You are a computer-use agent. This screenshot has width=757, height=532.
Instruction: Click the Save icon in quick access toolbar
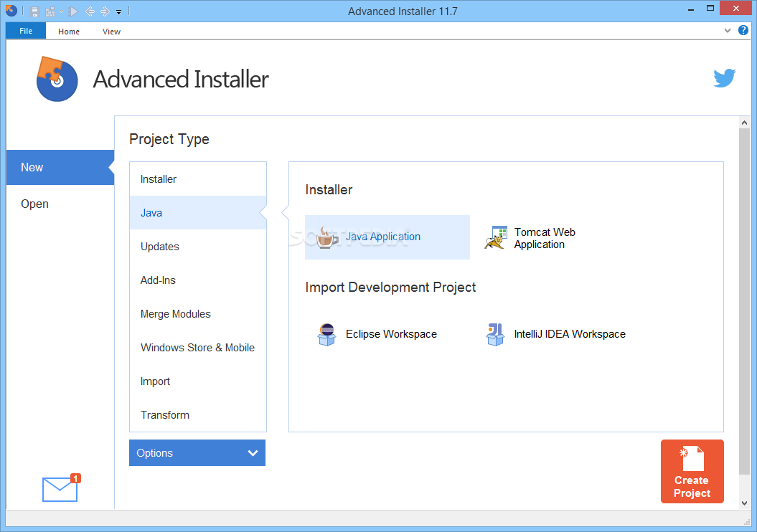tap(34, 11)
